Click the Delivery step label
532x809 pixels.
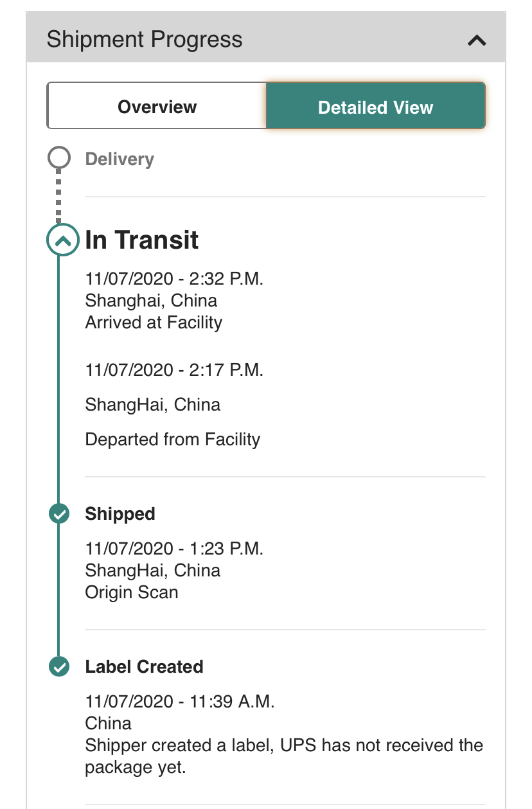click(x=120, y=159)
